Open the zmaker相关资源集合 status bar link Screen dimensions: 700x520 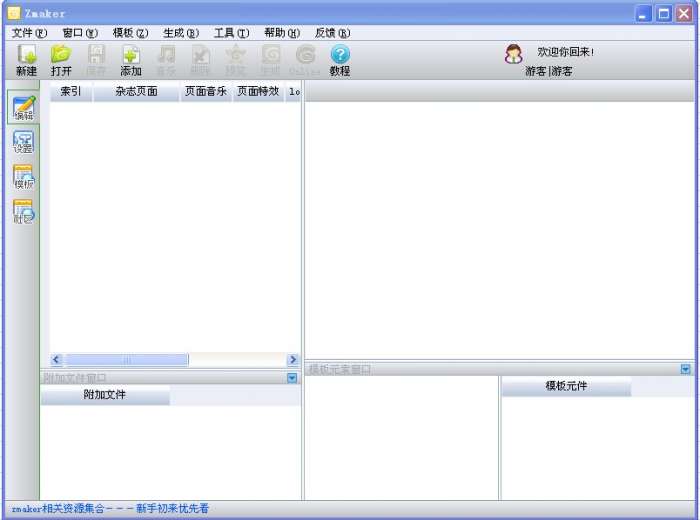[x=110, y=508]
